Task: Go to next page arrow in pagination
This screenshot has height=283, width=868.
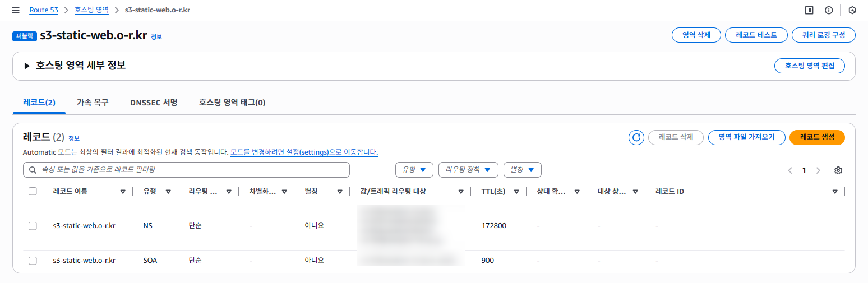Action: coord(818,170)
